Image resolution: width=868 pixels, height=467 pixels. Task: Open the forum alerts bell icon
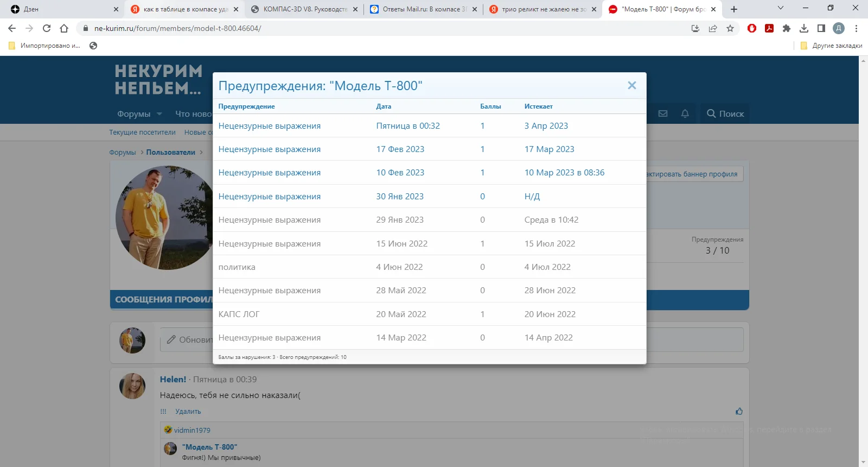(x=685, y=113)
